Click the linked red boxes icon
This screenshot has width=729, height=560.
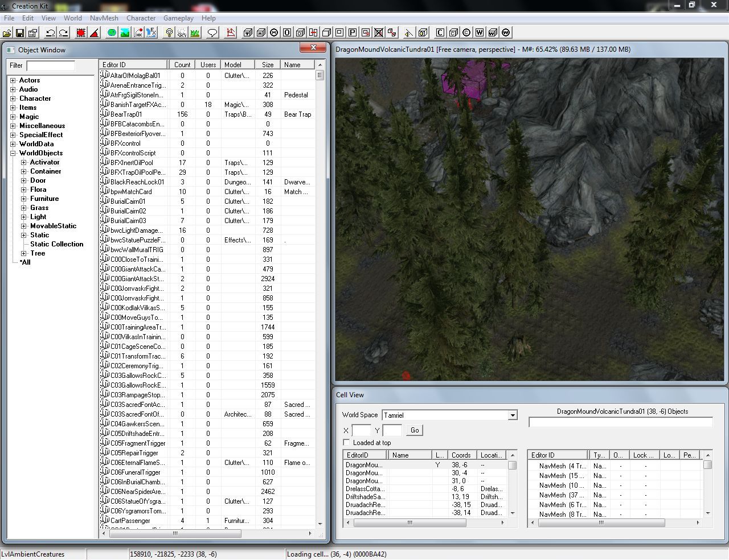392,33
